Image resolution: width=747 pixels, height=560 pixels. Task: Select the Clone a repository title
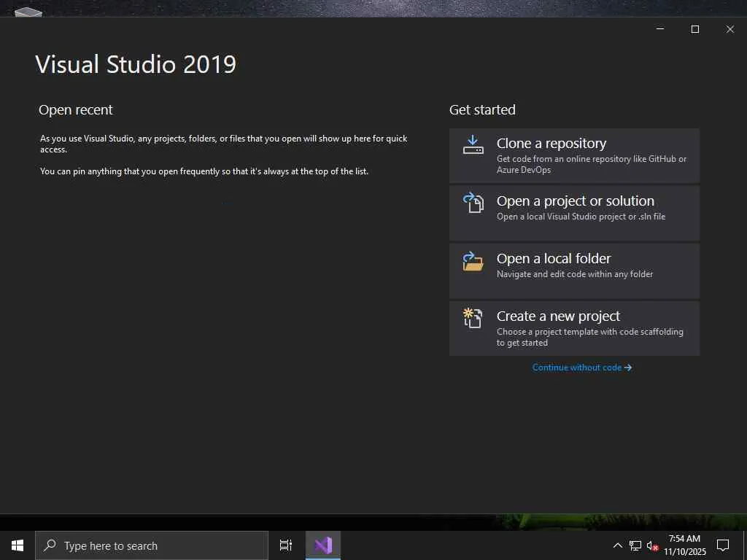coord(551,144)
